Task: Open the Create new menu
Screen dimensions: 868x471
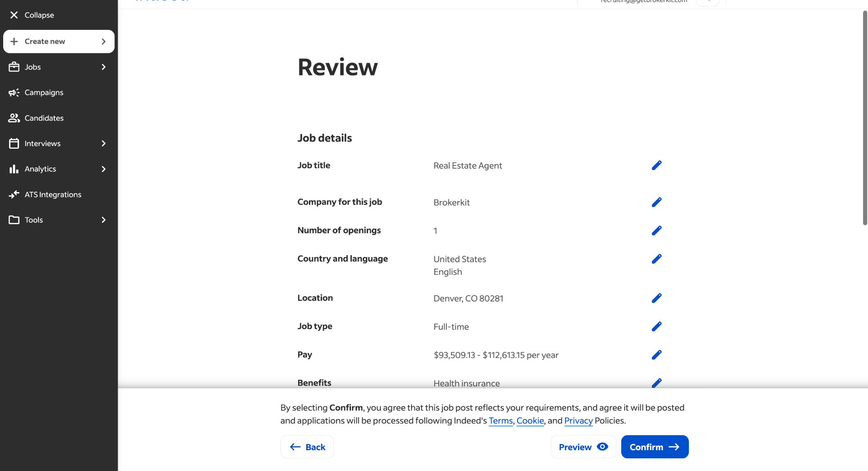Action: pyautogui.click(x=45, y=41)
